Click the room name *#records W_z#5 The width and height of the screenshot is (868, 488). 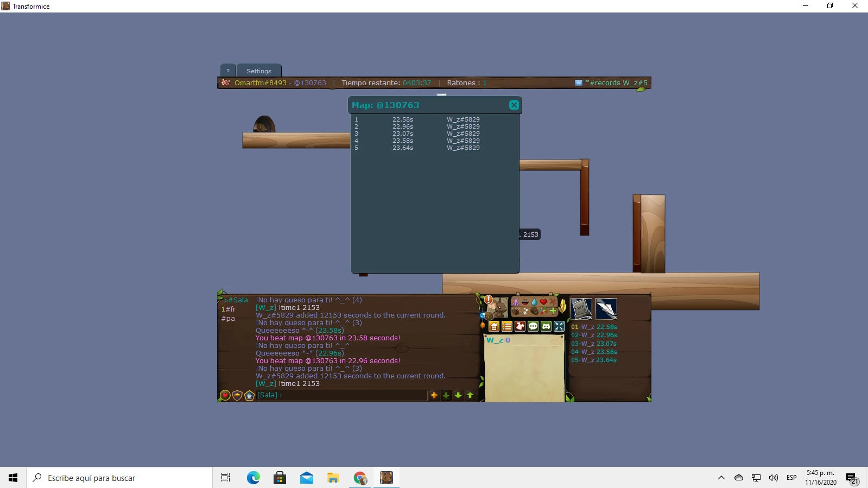click(616, 83)
